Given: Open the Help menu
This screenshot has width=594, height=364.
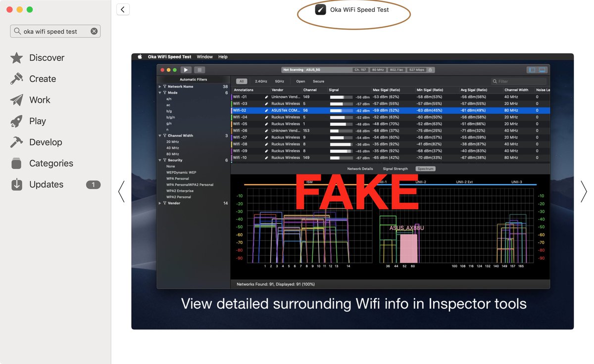Looking at the screenshot, I should tap(223, 57).
